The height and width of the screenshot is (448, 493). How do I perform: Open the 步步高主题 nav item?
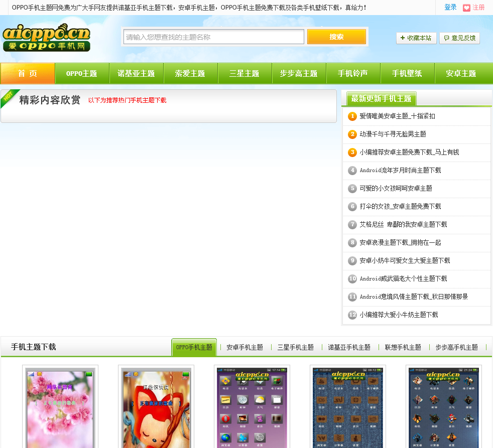tap(299, 73)
